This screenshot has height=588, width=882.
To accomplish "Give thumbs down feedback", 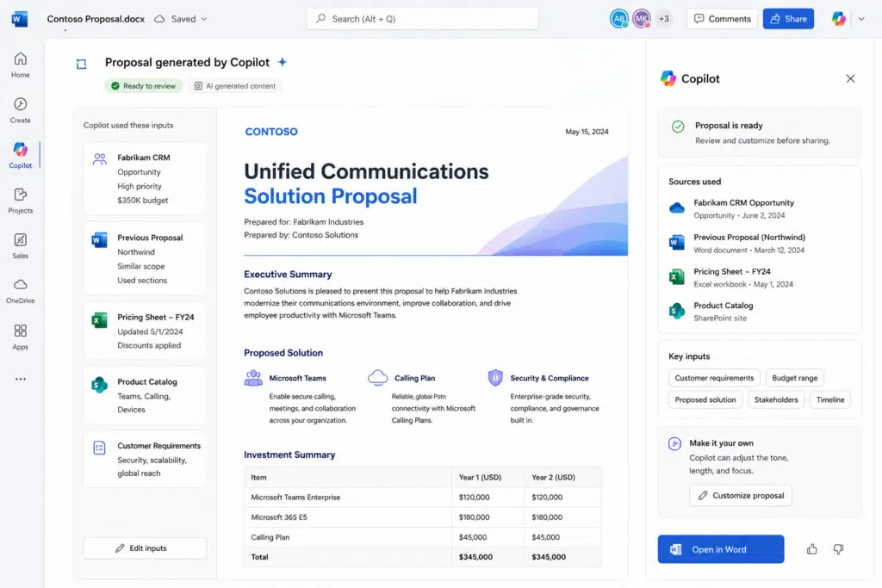I will click(838, 549).
